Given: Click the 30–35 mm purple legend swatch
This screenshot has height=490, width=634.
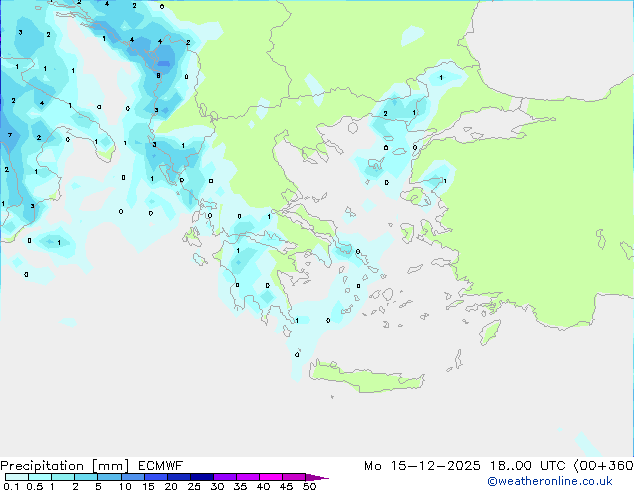Looking at the screenshot, I should tap(224, 477).
